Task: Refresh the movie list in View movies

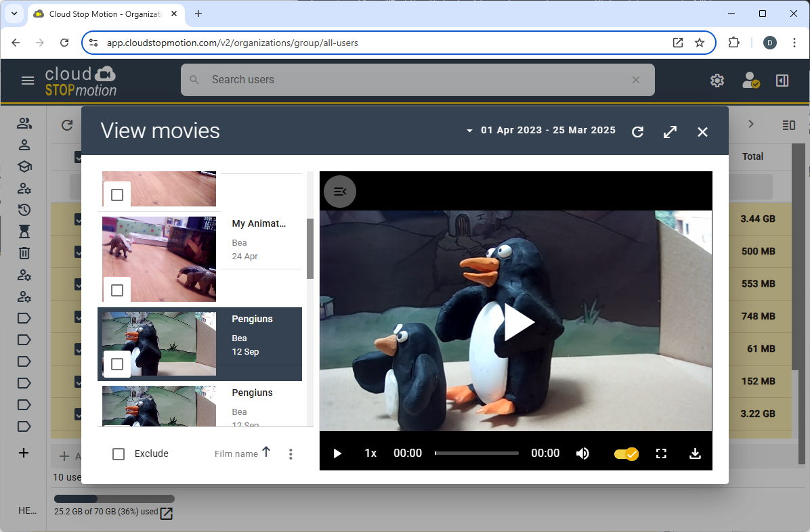Action: click(x=637, y=132)
